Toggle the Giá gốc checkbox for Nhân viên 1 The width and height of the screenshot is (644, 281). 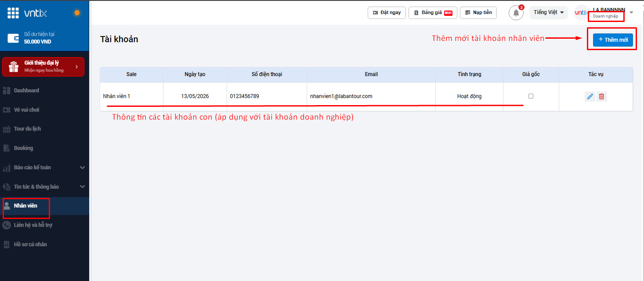point(531,96)
